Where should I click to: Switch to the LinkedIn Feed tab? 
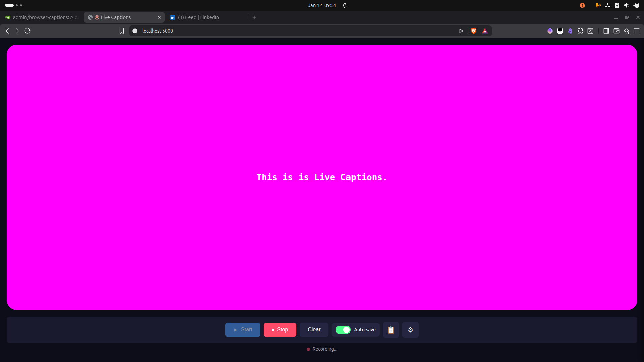coord(198,17)
